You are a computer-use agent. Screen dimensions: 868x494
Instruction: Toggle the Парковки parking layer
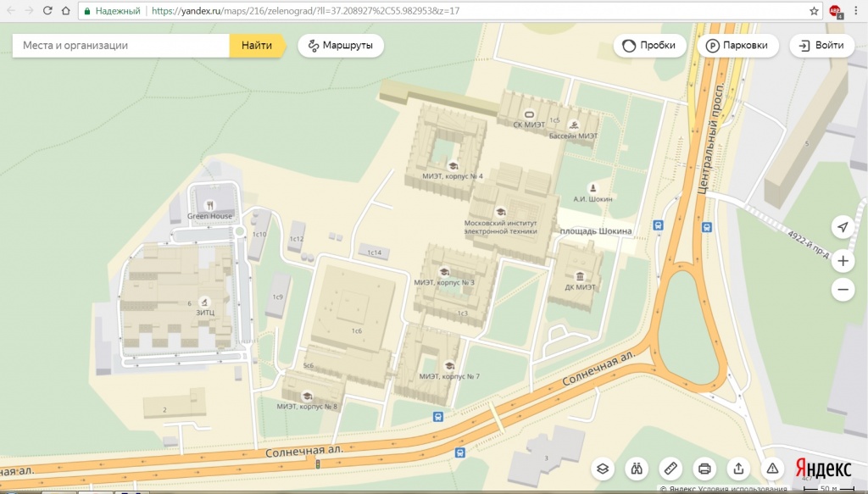[x=738, y=46]
